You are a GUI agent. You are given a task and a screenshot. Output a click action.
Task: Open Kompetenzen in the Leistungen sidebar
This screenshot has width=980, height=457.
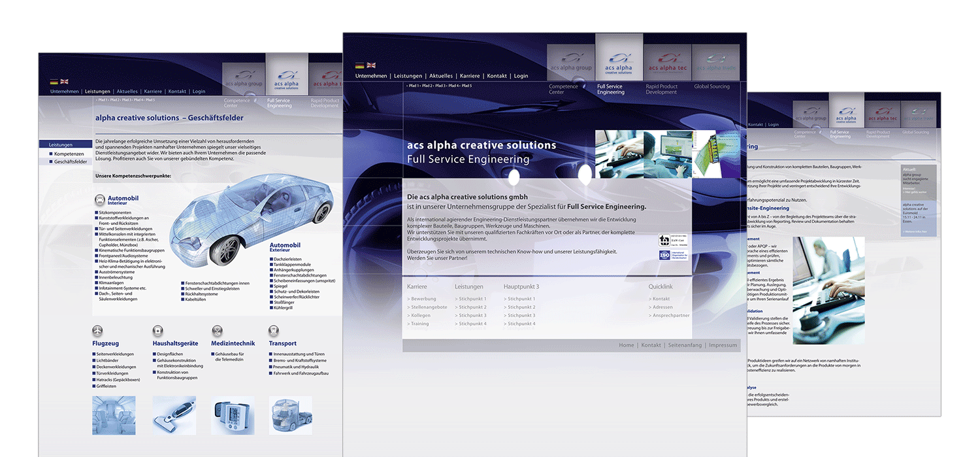point(69,154)
